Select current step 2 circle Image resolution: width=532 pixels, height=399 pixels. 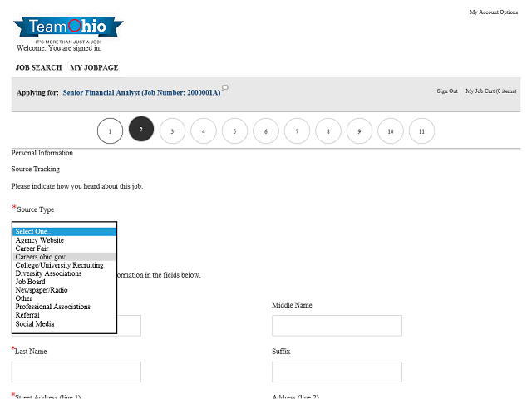tap(141, 129)
